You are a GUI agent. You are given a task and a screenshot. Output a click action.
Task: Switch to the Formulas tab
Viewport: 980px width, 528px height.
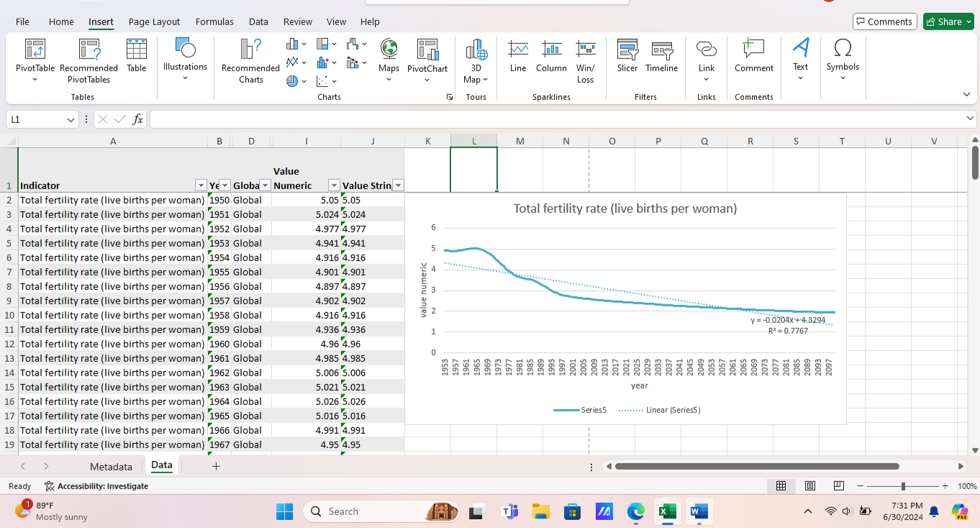pos(214,22)
